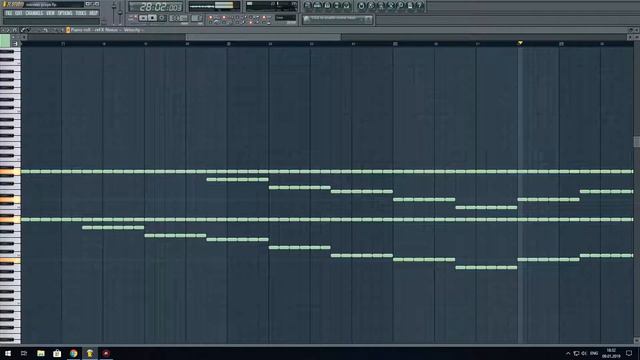Open the Windows Start button
Screen dimensions: 640x360
click(8, 353)
